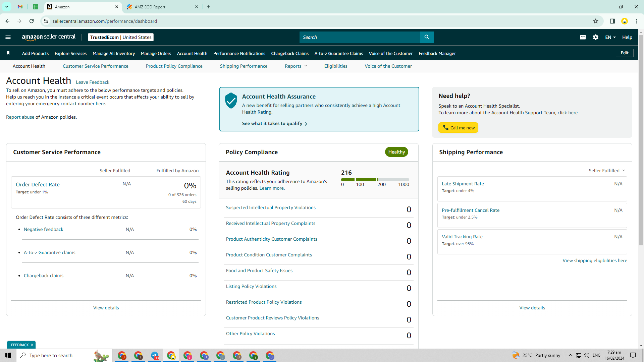
Task: Open the Shipping Performance tab
Action: (x=244, y=66)
